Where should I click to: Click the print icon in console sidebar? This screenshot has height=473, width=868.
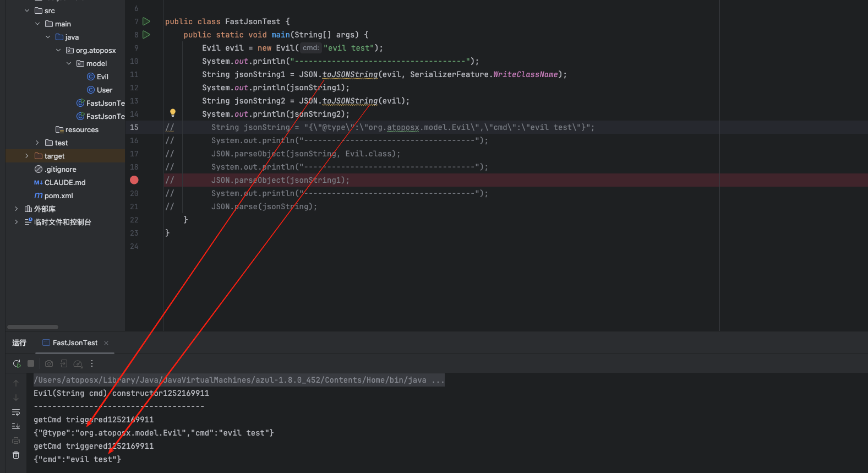click(16, 441)
